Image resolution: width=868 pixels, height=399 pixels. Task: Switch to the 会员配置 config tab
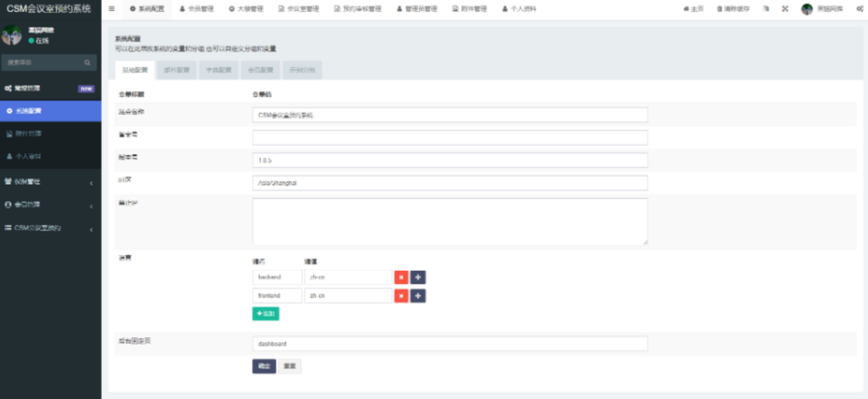tap(260, 70)
